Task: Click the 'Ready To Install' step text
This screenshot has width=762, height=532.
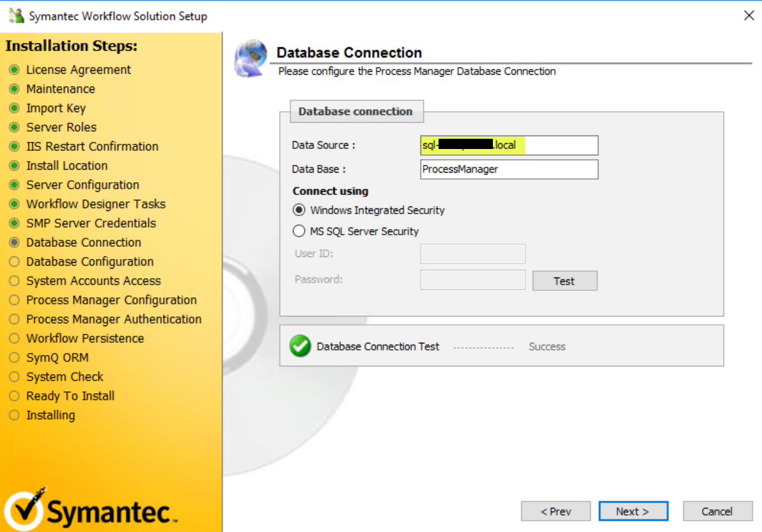Action: tap(70, 396)
